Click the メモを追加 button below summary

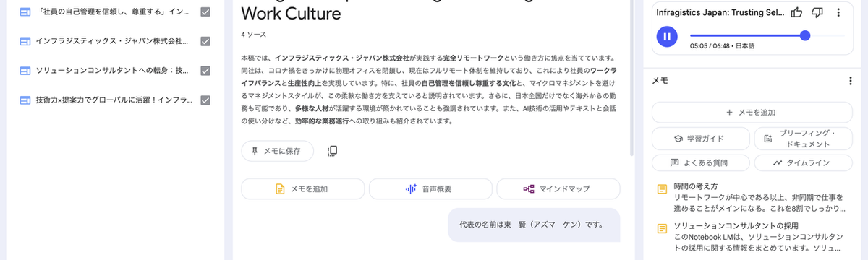point(302,188)
